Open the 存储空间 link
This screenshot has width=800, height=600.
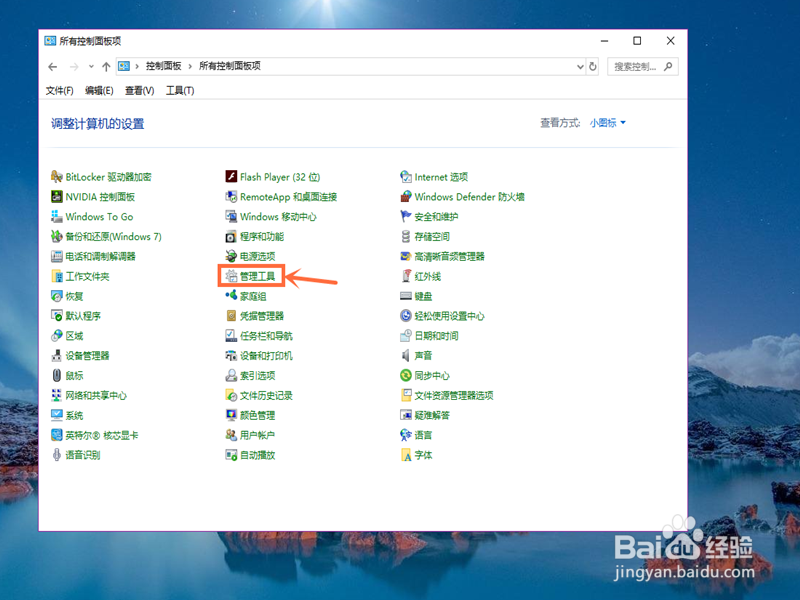click(432, 236)
